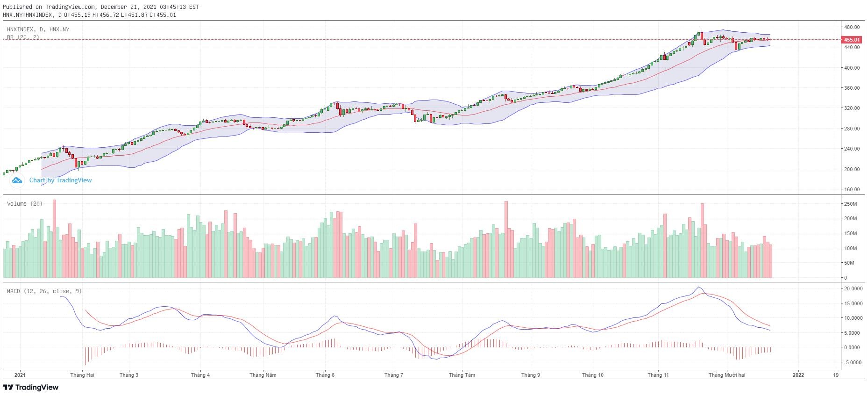Click the 2021 date axis label
Image resolution: width=868 pixels, height=396 pixels.
20,375
